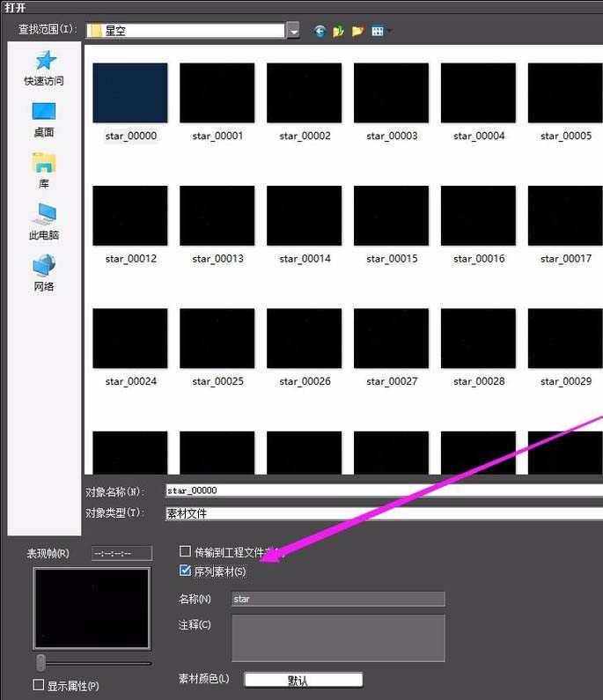This screenshot has width=603, height=700.
Task: Create a new folder icon
Action: click(x=357, y=31)
